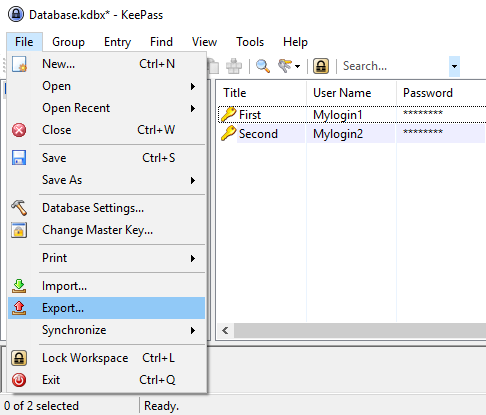Image resolution: width=486 pixels, height=415 pixels.
Task: Open the View menu
Action: pyautogui.click(x=204, y=42)
